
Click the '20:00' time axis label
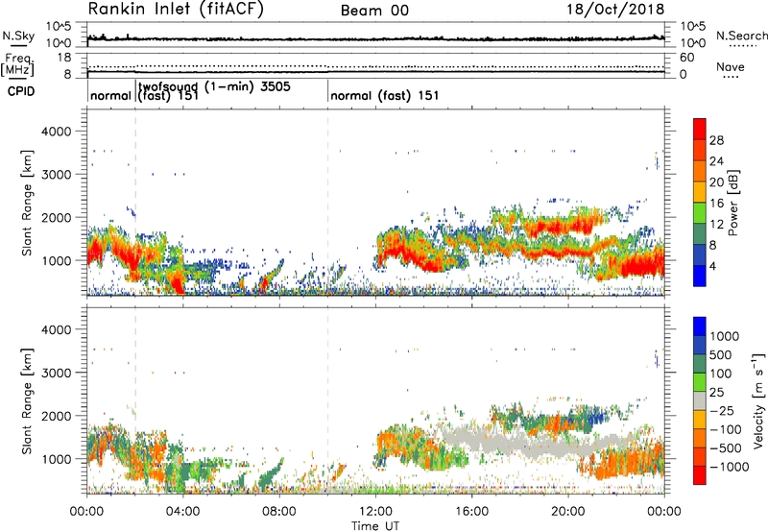click(568, 512)
